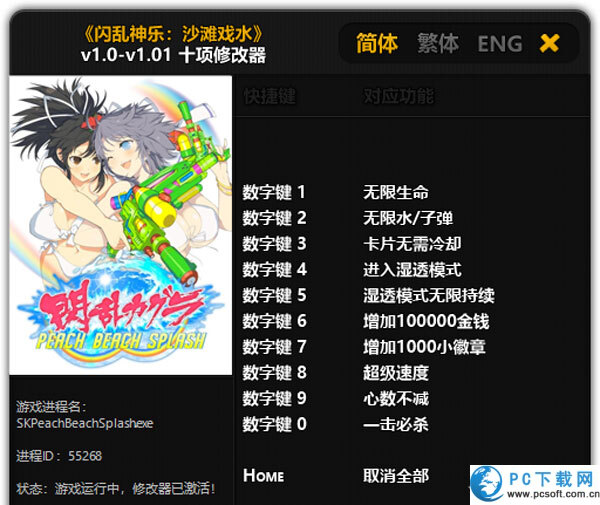Click 增加100000金钱 option

(x=426, y=321)
